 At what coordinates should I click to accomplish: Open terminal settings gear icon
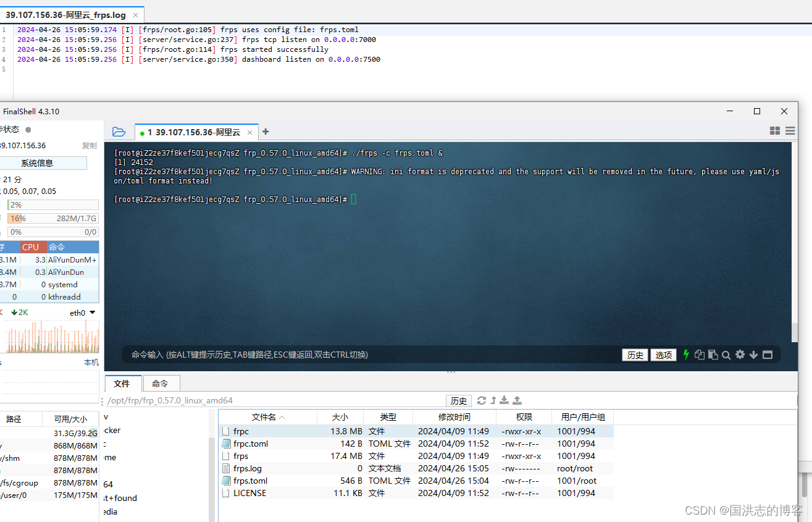coord(740,355)
